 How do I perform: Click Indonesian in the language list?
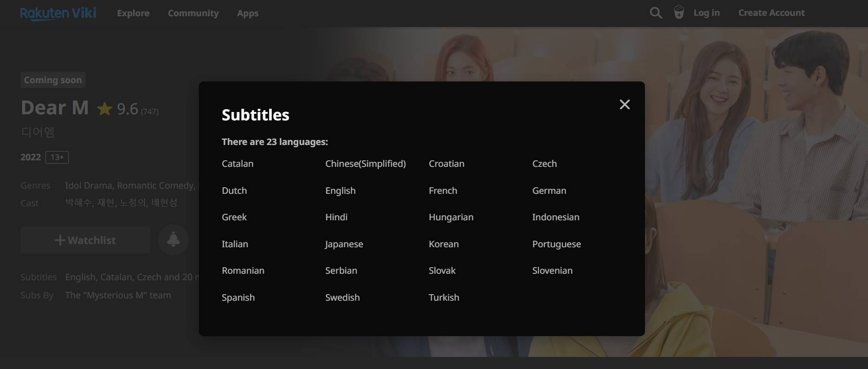[556, 217]
